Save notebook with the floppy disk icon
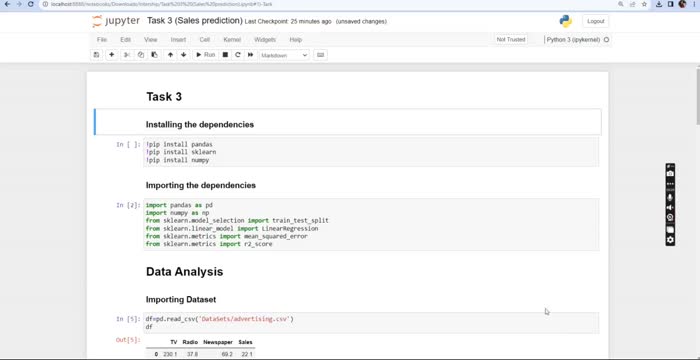The image size is (700, 360). [96, 55]
